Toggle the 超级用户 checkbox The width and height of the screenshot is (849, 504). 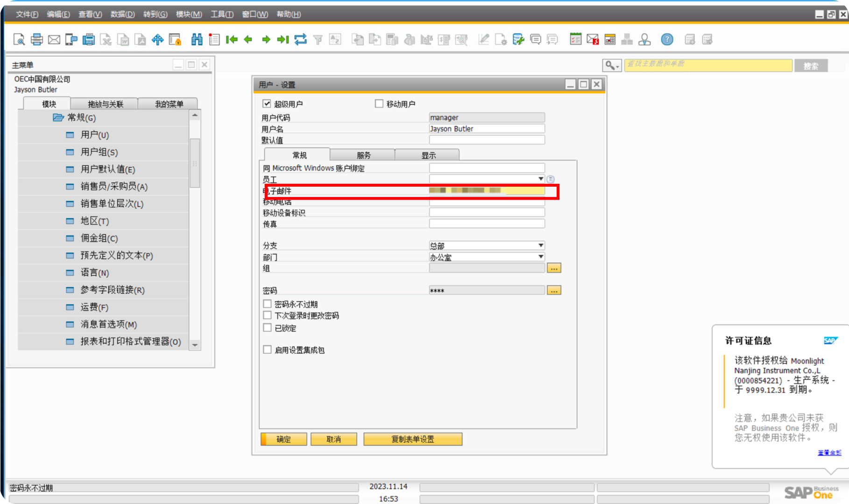tap(267, 104)
